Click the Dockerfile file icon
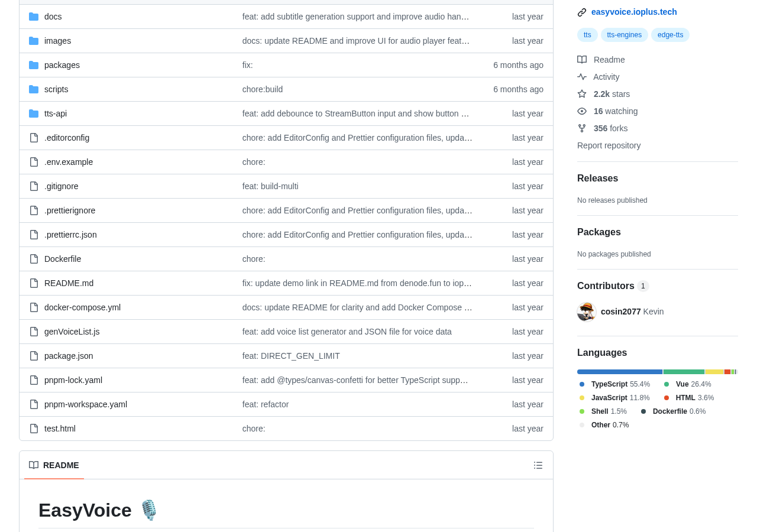757x532 pixels. click(34, 259)
